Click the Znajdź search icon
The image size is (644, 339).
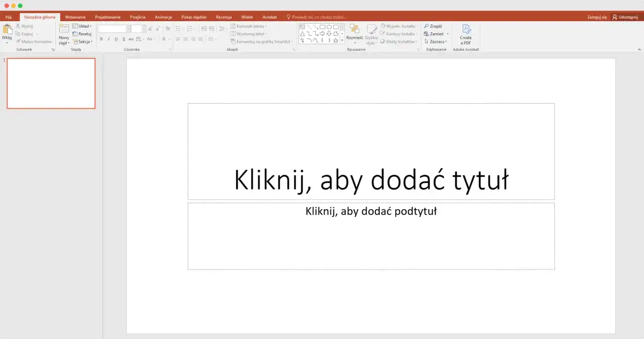pyautogui.click(x=427, y=26)
